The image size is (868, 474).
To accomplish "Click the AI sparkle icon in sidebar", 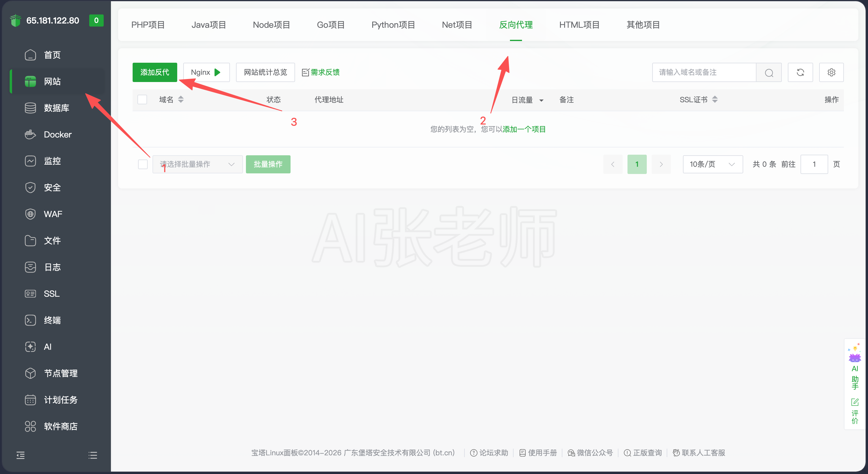I will click(30, 346).
